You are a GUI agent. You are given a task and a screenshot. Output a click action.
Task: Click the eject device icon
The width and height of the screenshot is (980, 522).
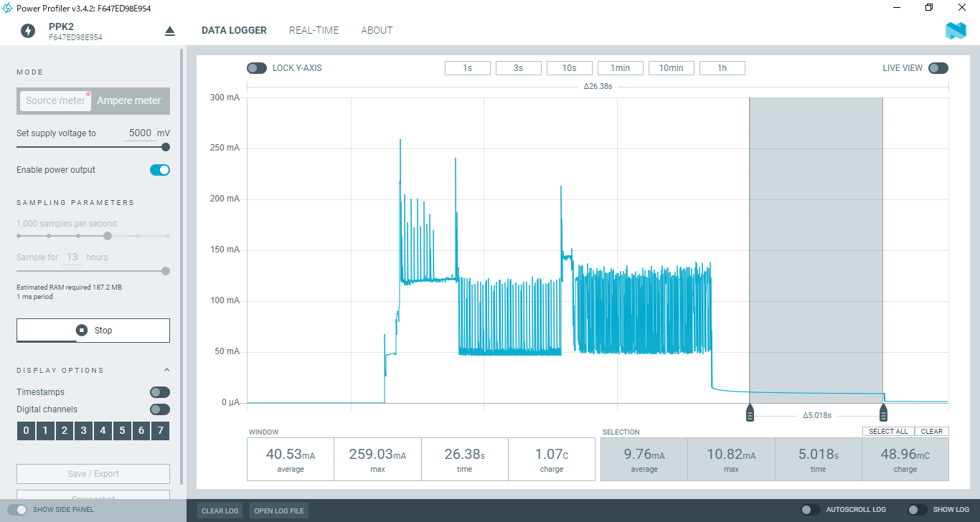pyautogui.click(x=170, y=31)
